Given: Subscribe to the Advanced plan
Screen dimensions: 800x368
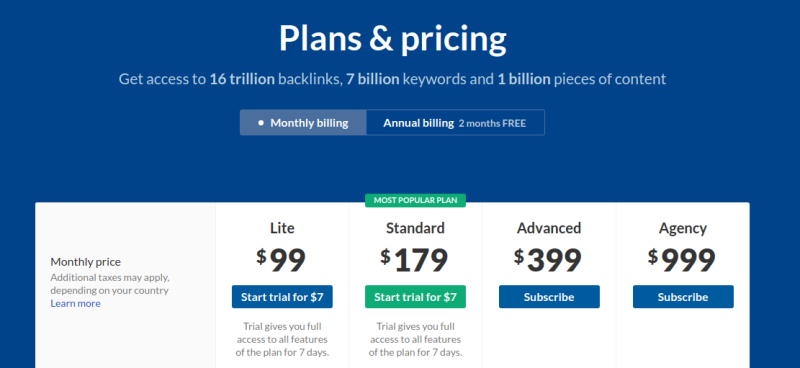Looking at the screenshot, I should point(549,297).
